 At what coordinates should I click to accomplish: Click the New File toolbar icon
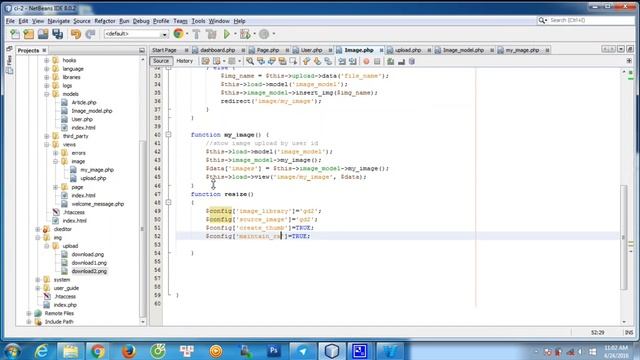point(15,34)
